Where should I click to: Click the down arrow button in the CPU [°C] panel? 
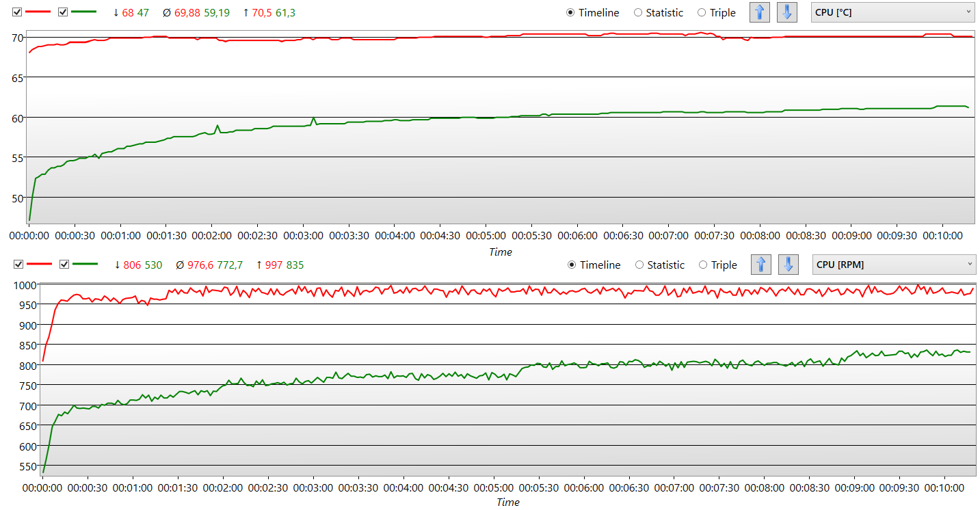click(x=787, y=12)
